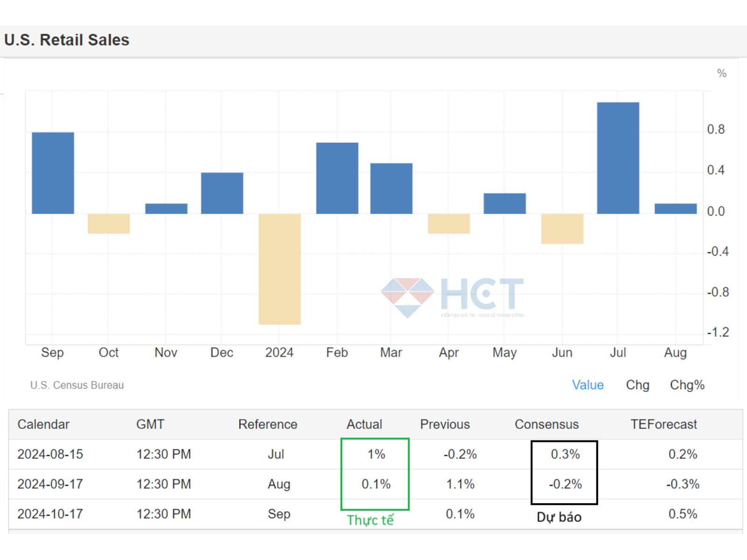Click the 0.3% consensus value
747x560 pixels.
(x=565, y=454)
